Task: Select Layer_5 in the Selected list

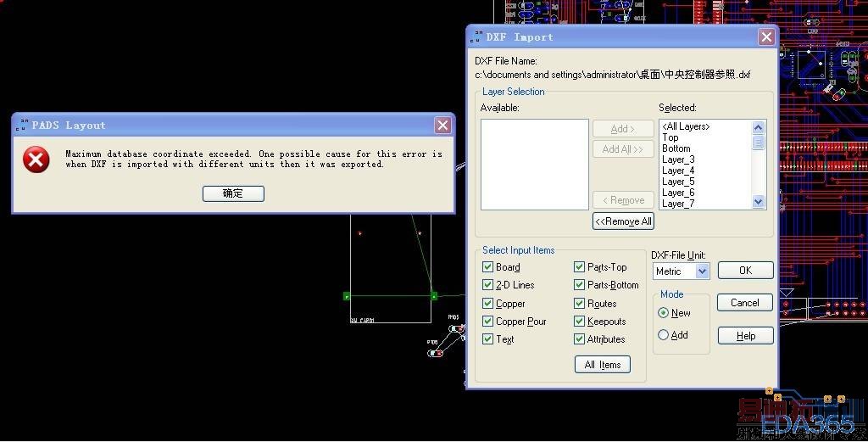Action: [678, 182]
